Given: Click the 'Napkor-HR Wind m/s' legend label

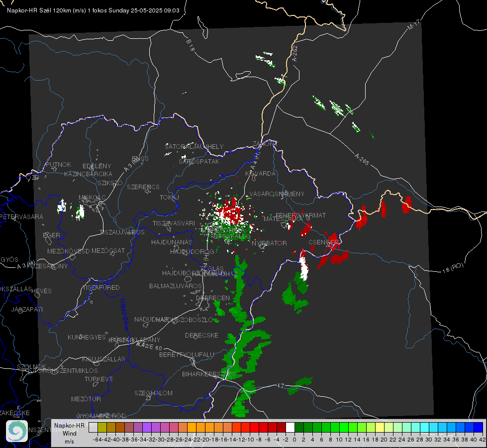Looking at the screenshot, I should click(69, 433).
